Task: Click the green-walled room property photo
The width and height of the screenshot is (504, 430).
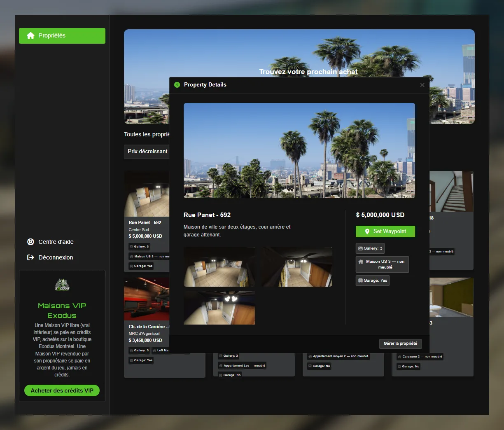Action: [451, 297]
